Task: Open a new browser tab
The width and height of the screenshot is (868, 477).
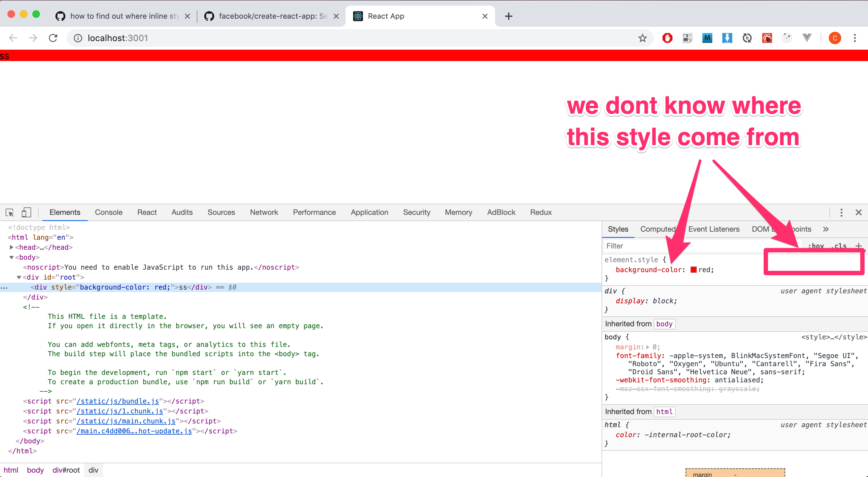Action: (508, 16)
